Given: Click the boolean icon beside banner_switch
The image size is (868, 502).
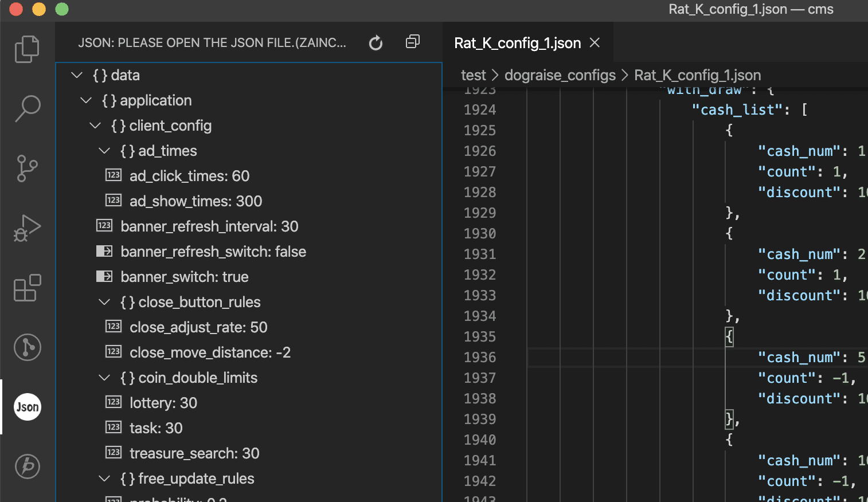Looking at the screenshot, I should click(x=104, y=276).
